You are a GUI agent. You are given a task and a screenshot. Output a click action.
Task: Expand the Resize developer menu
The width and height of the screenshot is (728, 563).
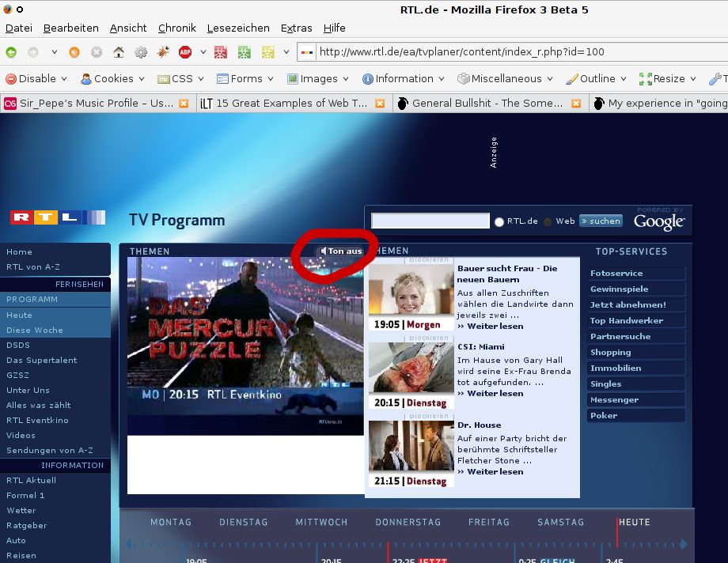point(668,79)
